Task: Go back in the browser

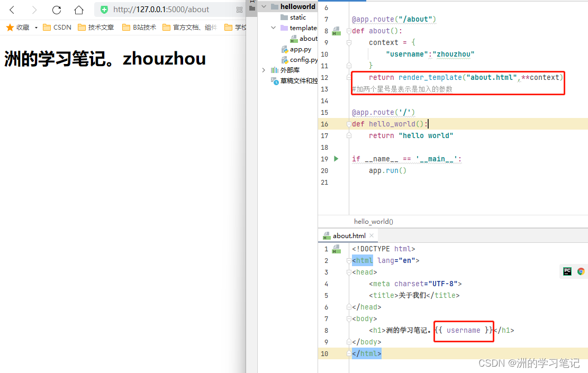Action: (12, 10)
